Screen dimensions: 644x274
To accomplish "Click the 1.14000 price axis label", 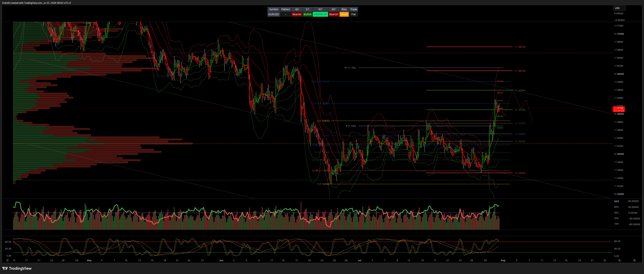I will click(619, 154).
